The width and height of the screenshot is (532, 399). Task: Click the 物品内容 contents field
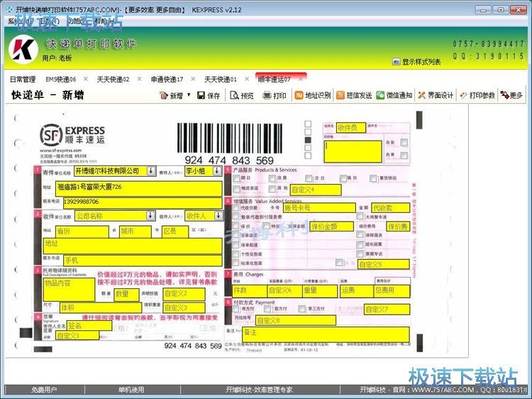pos(69,290)
